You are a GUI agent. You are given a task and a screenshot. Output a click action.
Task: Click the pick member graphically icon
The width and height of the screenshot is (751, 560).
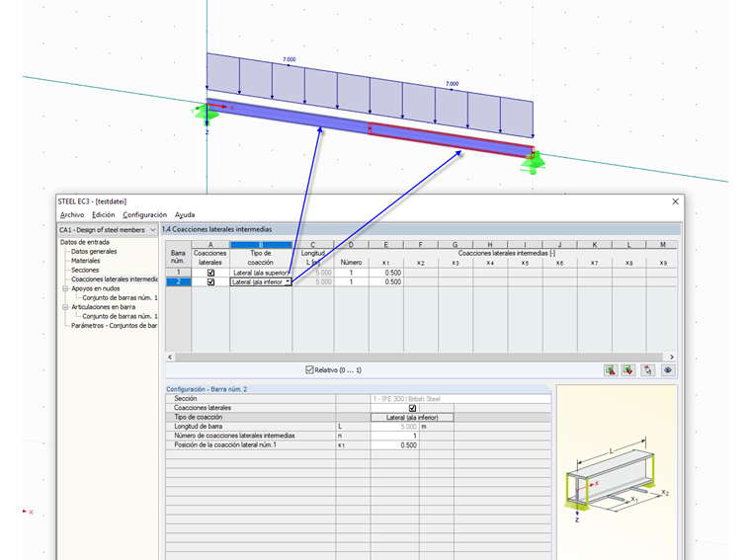point(648,370)
